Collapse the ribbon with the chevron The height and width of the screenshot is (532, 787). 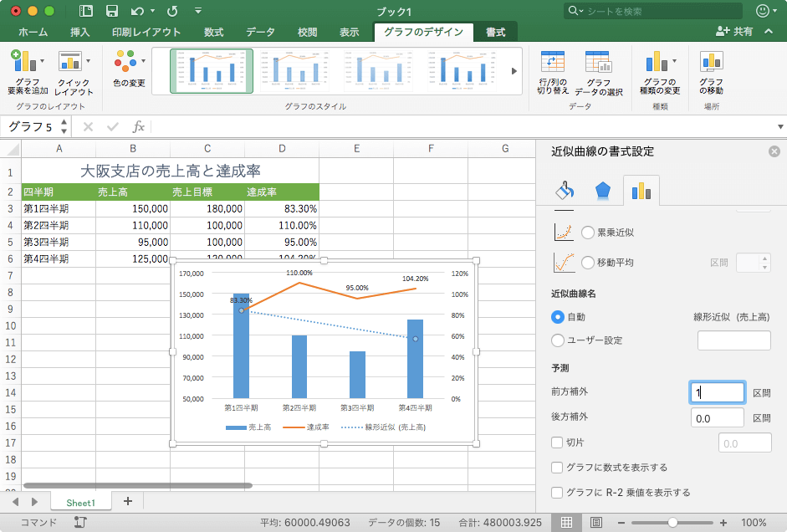point(769,31)
